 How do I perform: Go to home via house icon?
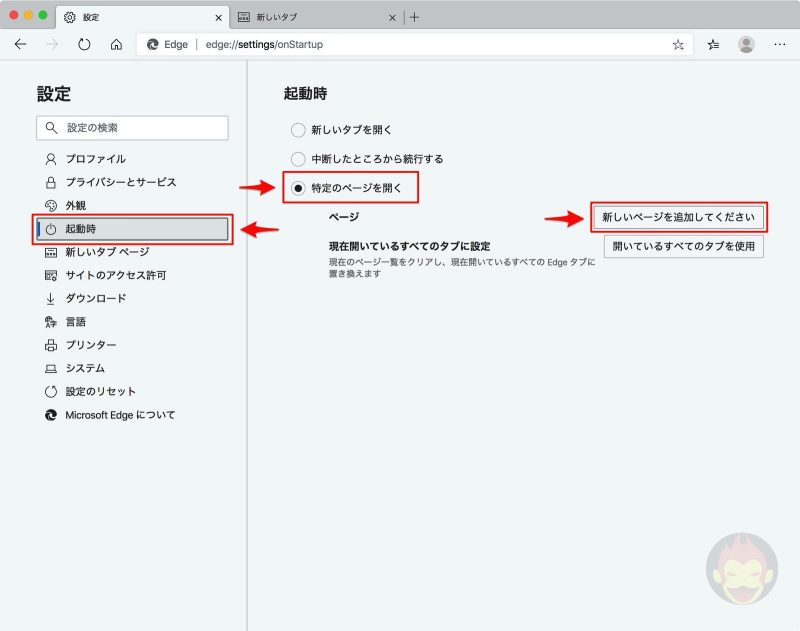pos(116,44)
